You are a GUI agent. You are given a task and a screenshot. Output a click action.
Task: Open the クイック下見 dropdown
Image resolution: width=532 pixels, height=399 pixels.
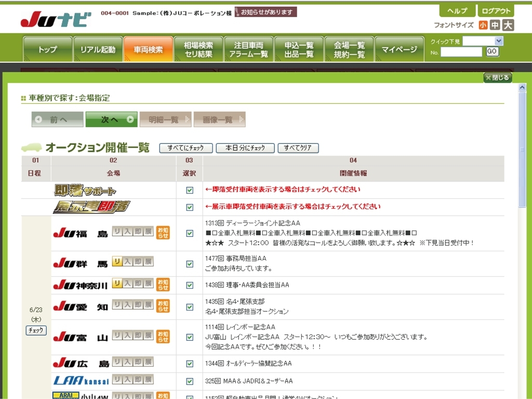(x=483, y=41)
